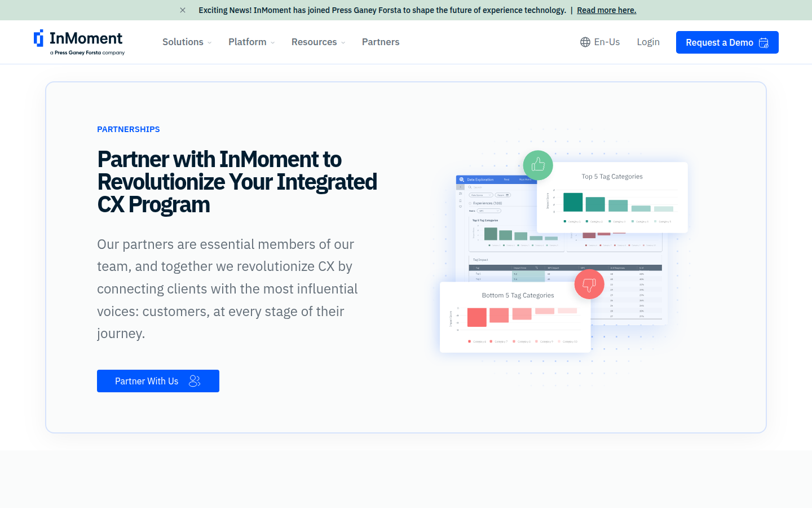
Task: Expand the Platform dropdown menu
Action: (x=251, y=42)
